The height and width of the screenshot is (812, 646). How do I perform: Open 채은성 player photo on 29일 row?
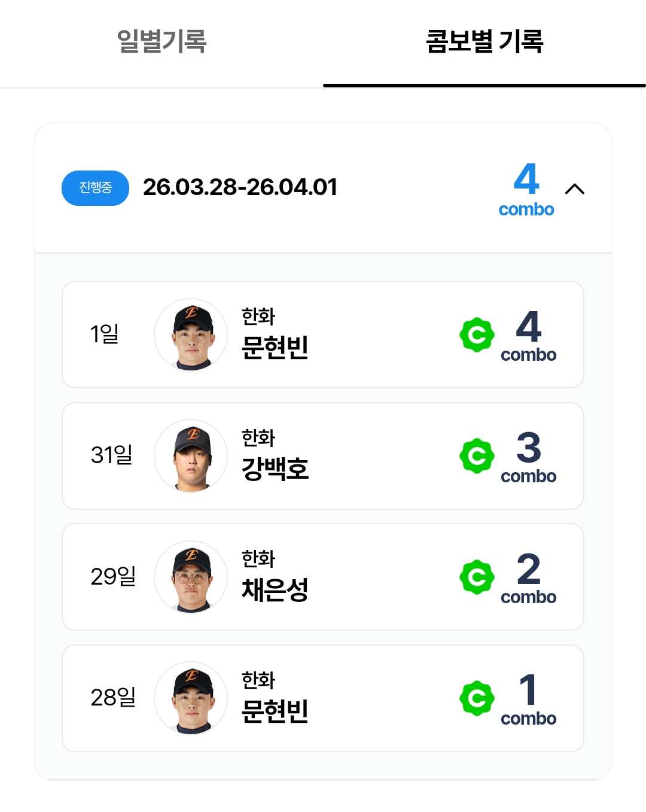coord(191,577)
